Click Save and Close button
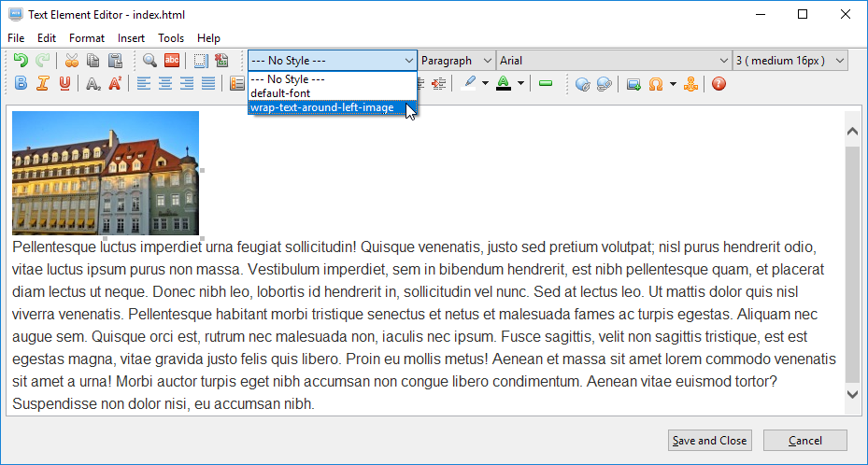This screenshot has width=868, height=465. pyautogui.click(x=710, y=440)
